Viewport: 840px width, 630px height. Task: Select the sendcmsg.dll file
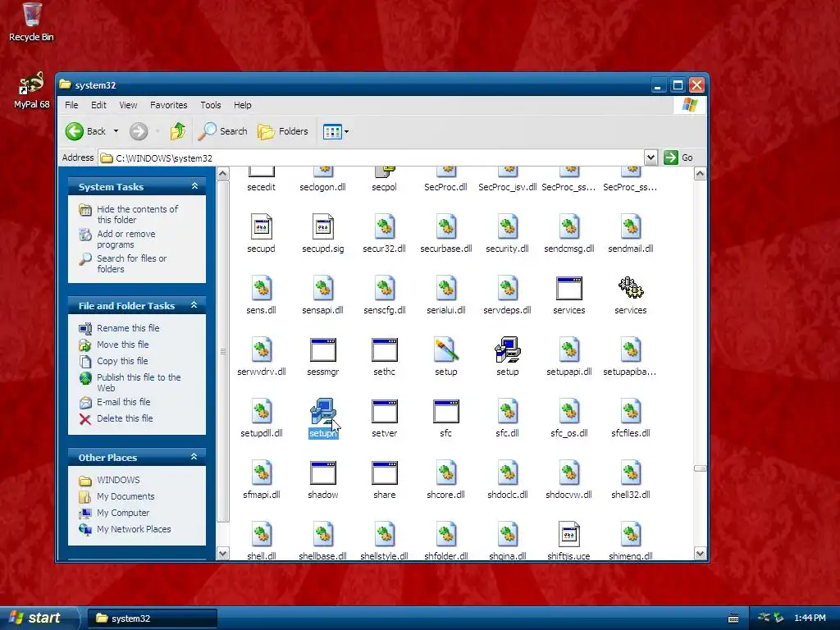tap(569, 234)
